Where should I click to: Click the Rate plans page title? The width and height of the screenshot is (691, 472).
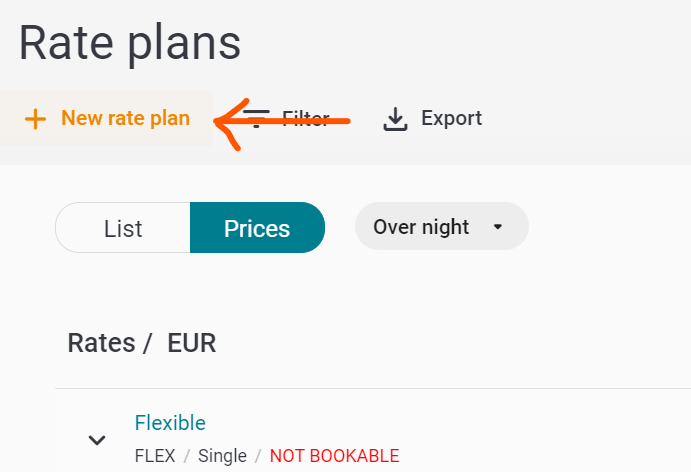[130, 43]
